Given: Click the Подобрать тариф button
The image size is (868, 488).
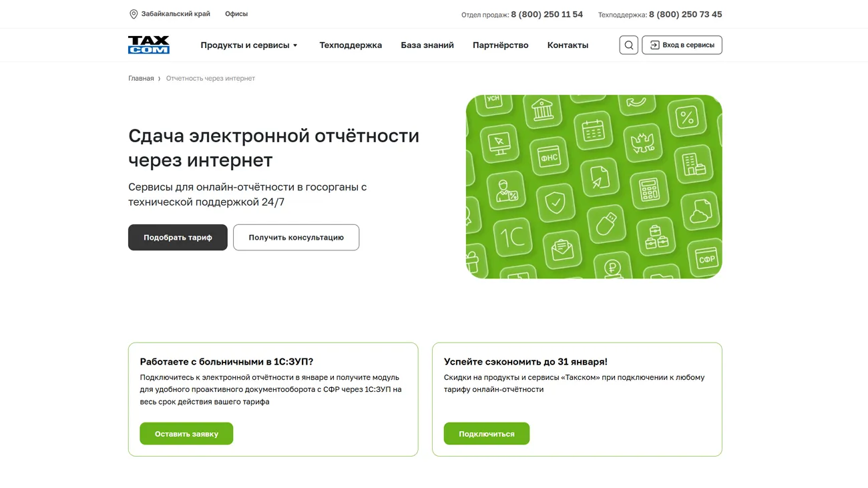Looking at the screenshot, I should coord(178,237).
